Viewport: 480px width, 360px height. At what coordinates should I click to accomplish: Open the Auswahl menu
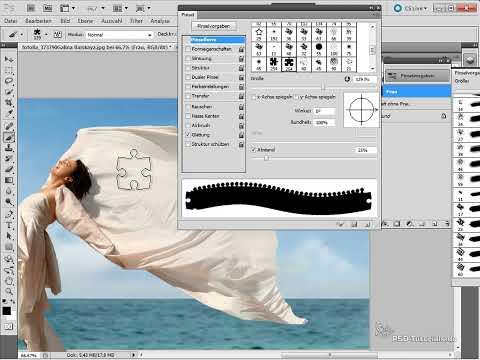112,21
